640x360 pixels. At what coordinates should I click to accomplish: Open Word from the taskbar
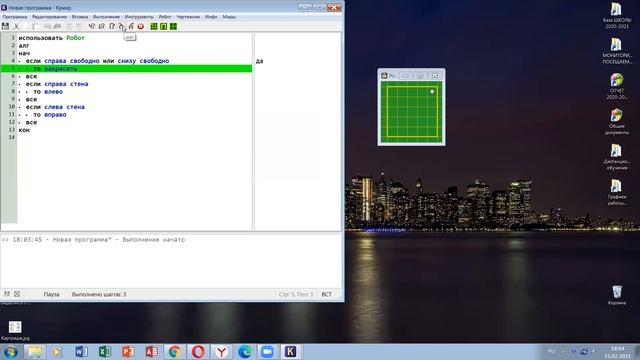(82, 352)
